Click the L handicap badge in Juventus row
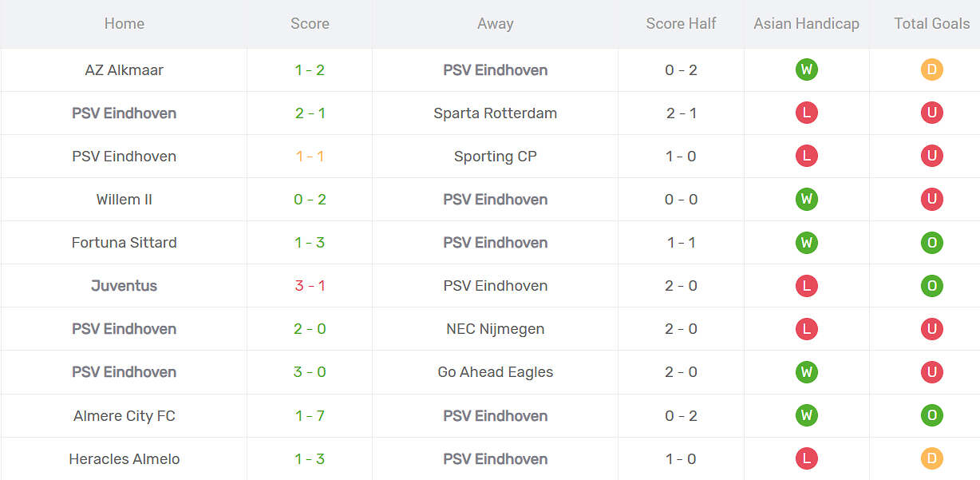Viewport: 980px width, 480px height. click(x=806, y=285)
